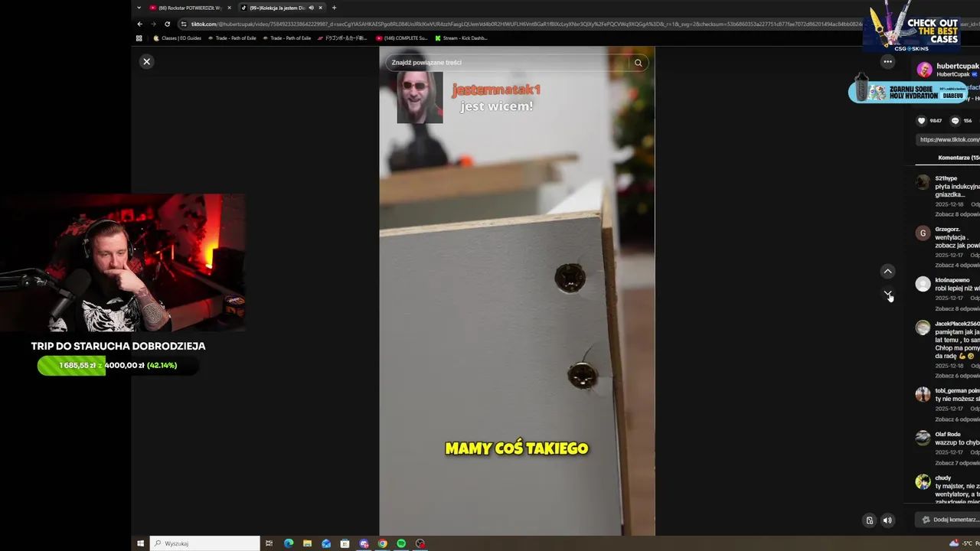Expand "Zobacz 6 odpowiedzi" under JacekPlacek comment

(957, 376)
